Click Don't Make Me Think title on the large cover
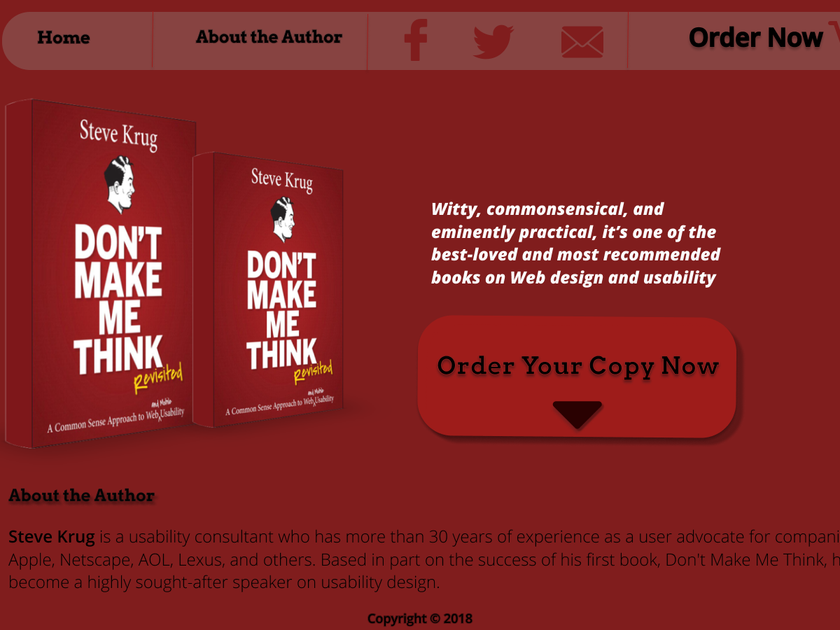The image size is (840, 630). [118, 300]
